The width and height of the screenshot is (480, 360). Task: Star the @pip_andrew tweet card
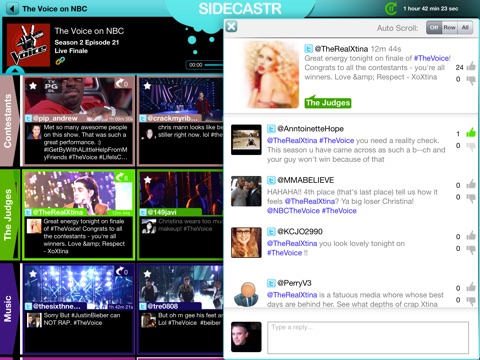33,86
